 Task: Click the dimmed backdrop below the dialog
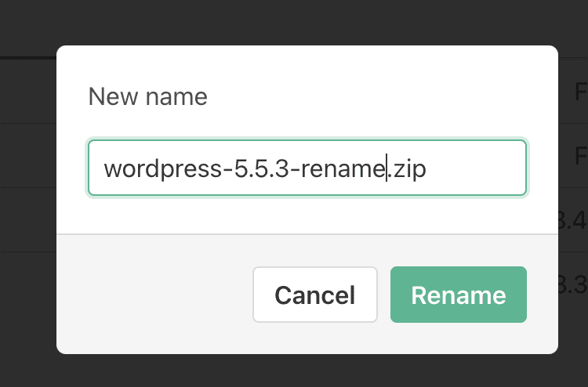click(x=294, y=371)
